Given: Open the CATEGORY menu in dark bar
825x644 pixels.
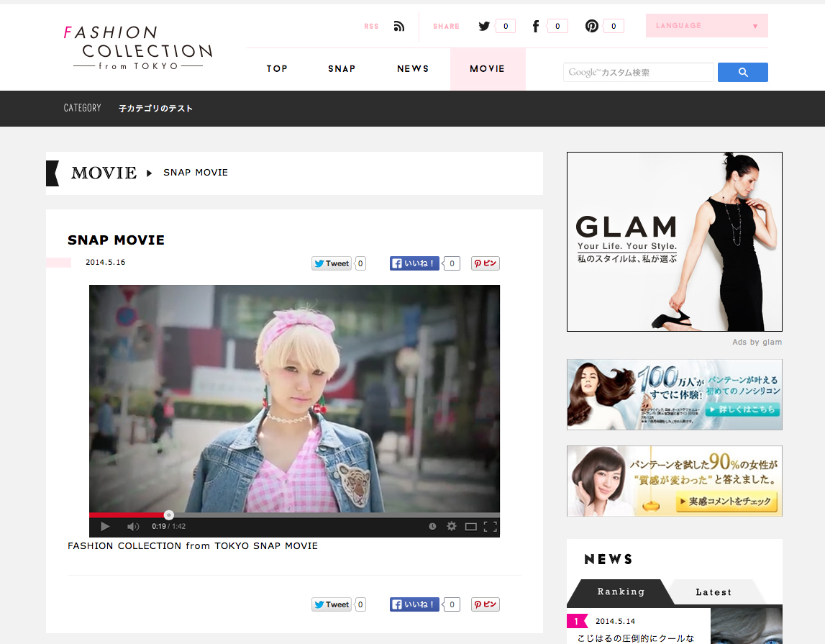Looking at the screenshot, I should [x=82, y=108].
